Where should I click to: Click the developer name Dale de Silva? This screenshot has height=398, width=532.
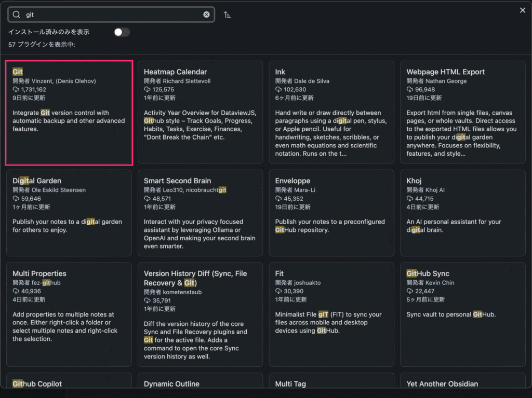click(312, 81)
